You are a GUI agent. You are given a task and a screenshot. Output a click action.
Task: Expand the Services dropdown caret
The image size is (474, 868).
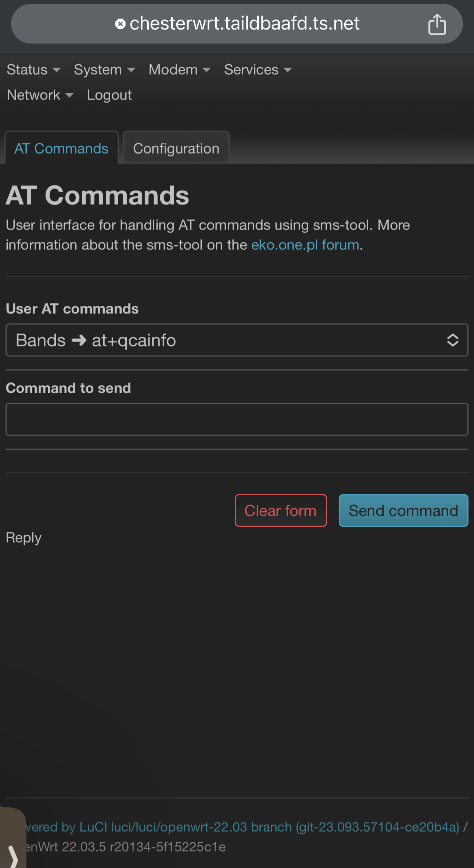pos(288,70)
